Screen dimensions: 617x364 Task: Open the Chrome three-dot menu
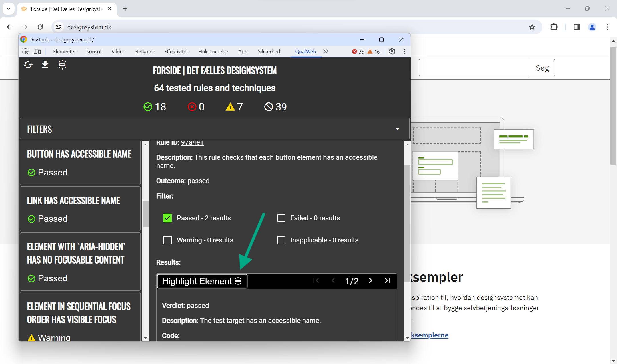click(608, 27)
